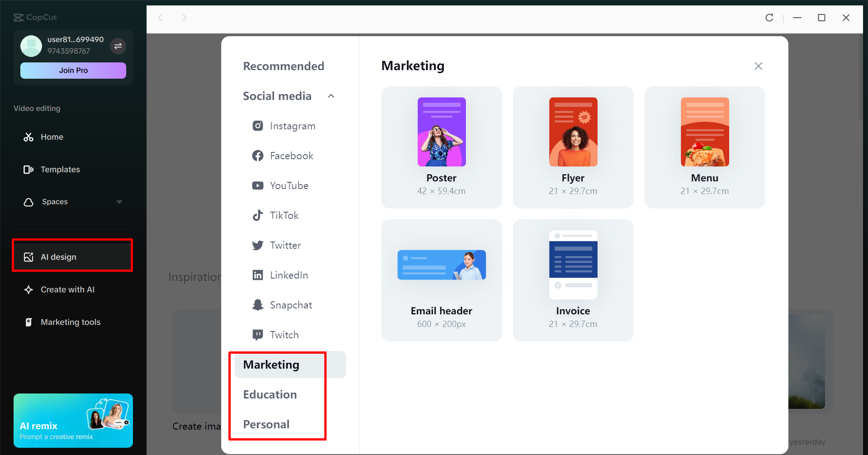The height and width of the screenshot is (455, 868).
Task: Select the Marketing category
Action: 290,365
